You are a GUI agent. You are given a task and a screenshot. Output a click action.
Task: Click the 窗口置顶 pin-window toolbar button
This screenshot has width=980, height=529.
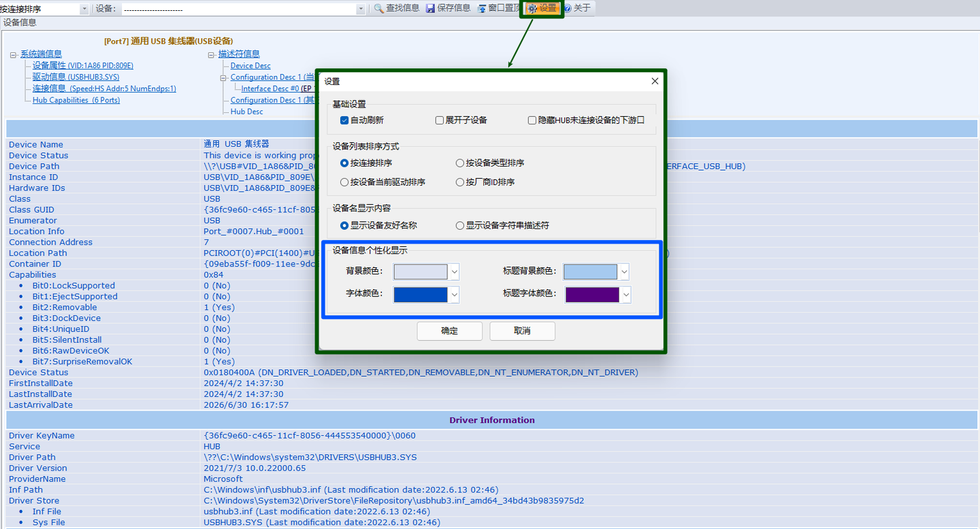point(499,8)
